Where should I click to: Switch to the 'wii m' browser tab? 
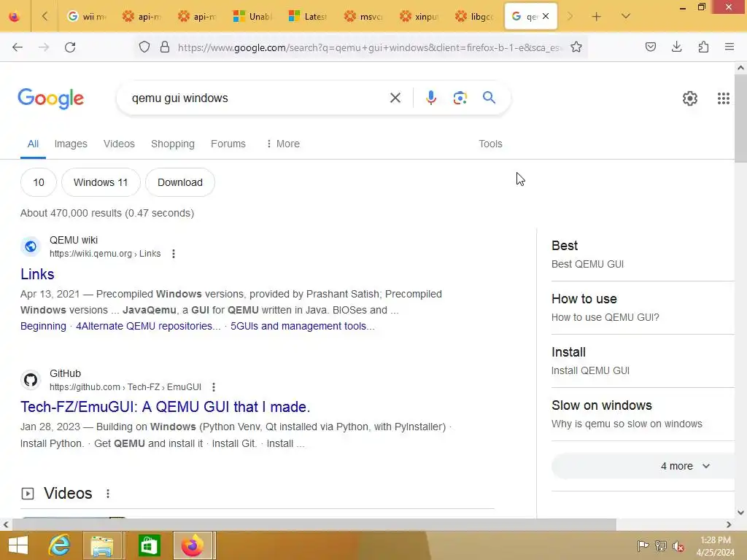tap(86, 17)
